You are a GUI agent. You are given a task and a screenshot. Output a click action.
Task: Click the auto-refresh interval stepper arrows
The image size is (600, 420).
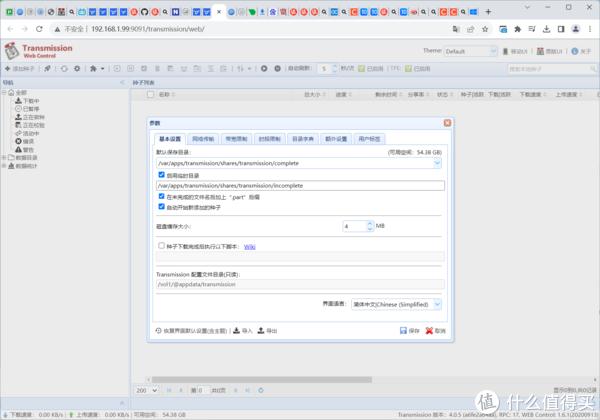point(334,68)
